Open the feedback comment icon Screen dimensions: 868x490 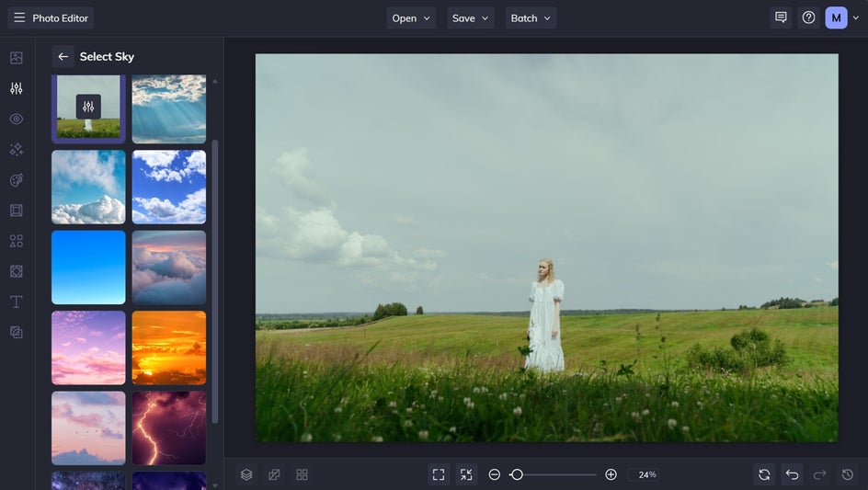[781, 17]
